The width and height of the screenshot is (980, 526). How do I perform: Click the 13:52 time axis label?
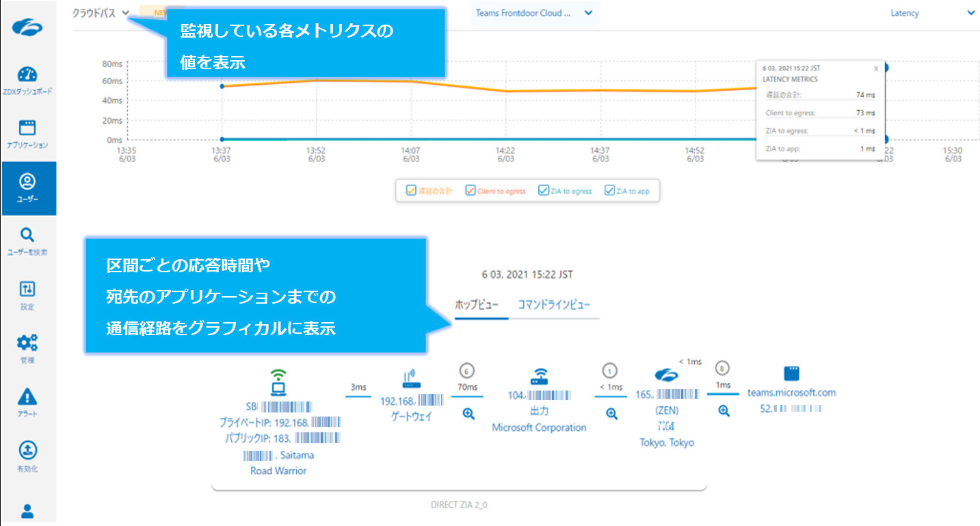coord(316,154)
